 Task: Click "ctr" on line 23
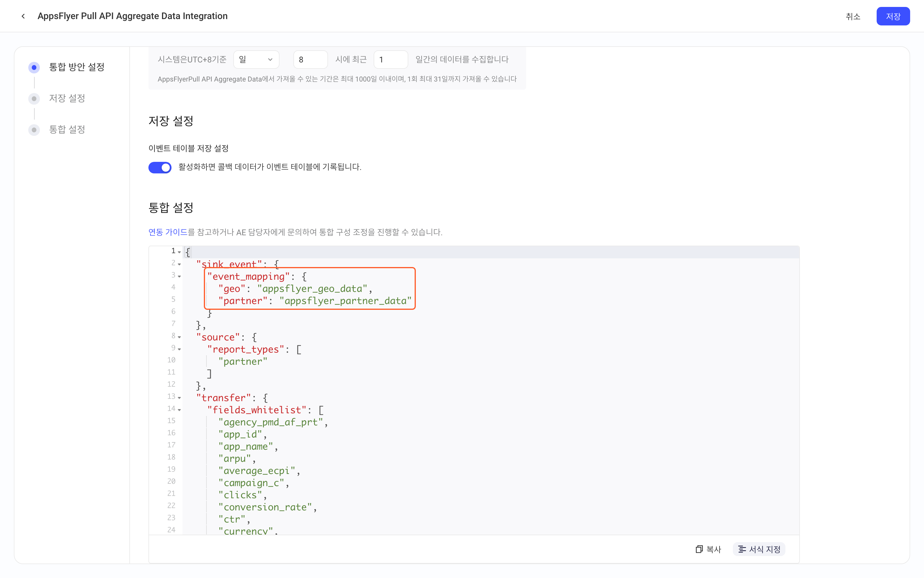[232, 520]
